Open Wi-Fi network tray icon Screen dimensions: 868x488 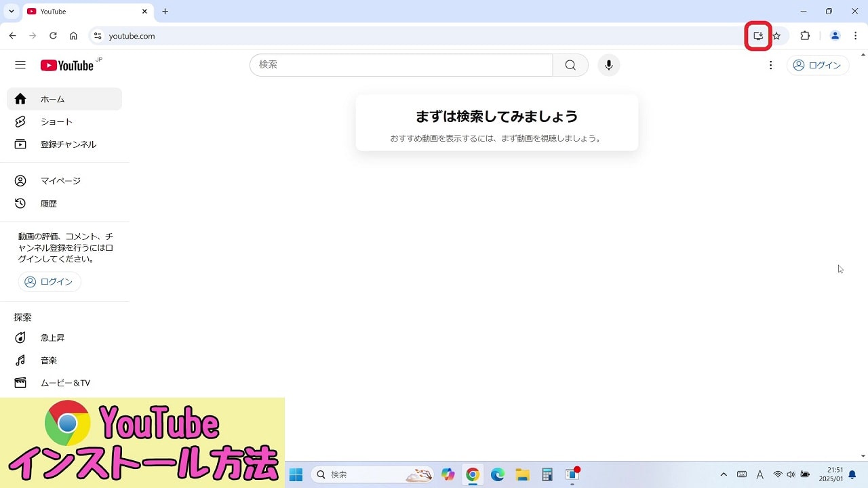[x=778, y=474]
